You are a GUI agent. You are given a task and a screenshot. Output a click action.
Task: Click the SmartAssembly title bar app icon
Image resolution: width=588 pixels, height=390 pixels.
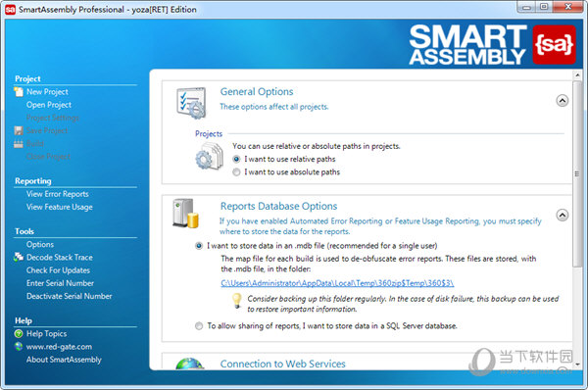10,10
